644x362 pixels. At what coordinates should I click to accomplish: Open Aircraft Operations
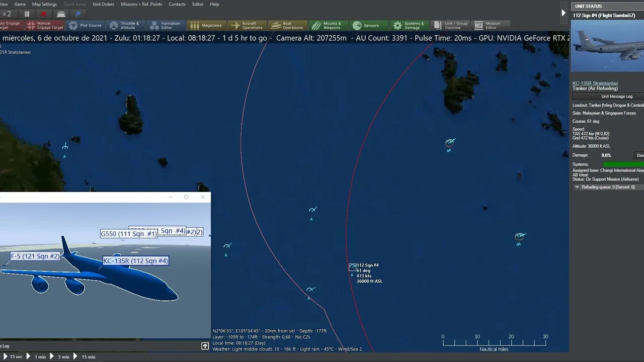[247, 25]
